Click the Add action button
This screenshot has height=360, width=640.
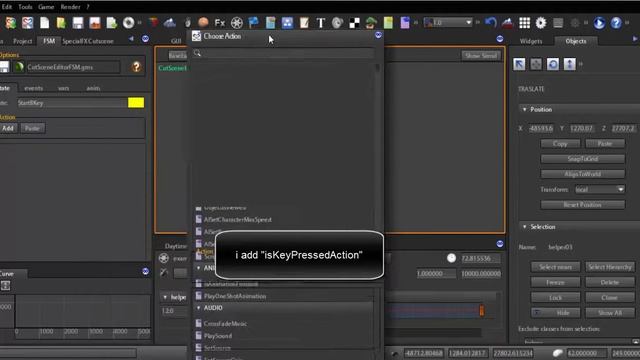(8, 128)
